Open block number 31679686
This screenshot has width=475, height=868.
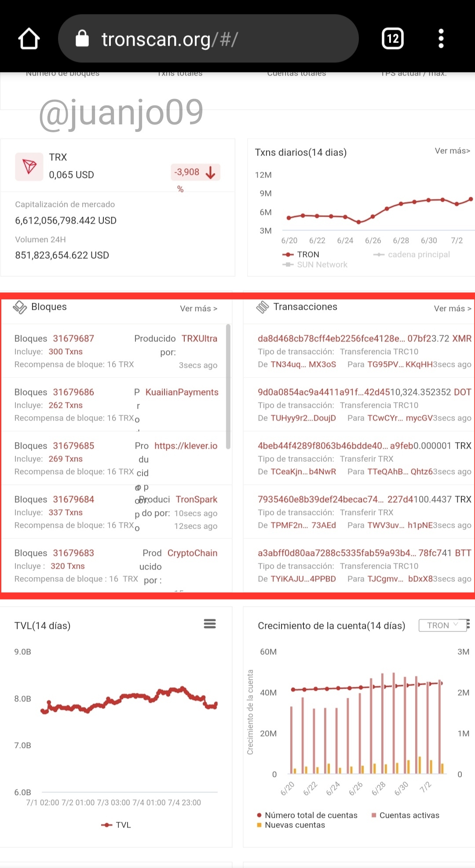click(x=73, y=392)
